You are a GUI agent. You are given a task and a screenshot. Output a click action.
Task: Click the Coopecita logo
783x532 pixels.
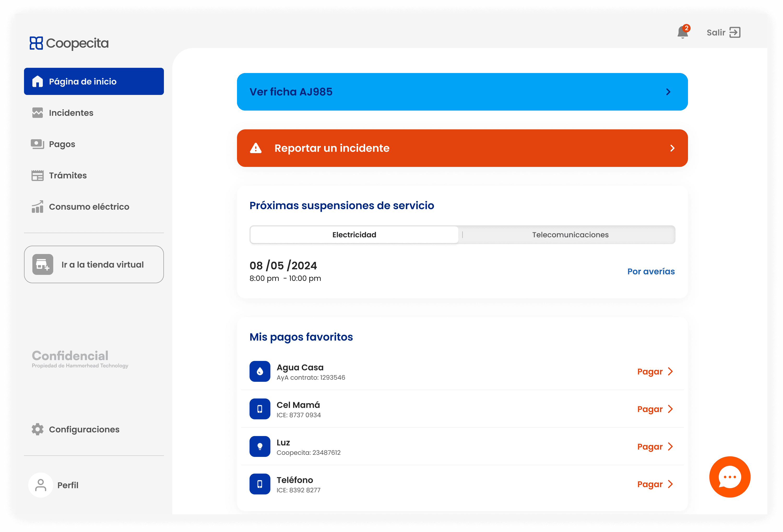click(x=69, y=43)
